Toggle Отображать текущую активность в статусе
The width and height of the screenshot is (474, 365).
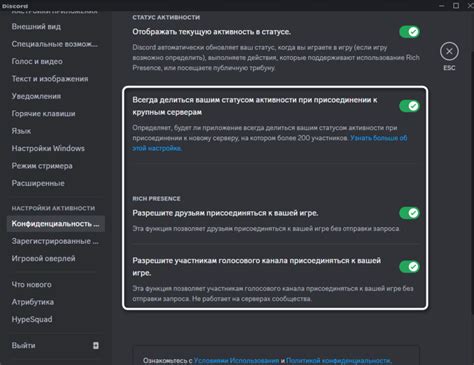click(x=409, y=32)
